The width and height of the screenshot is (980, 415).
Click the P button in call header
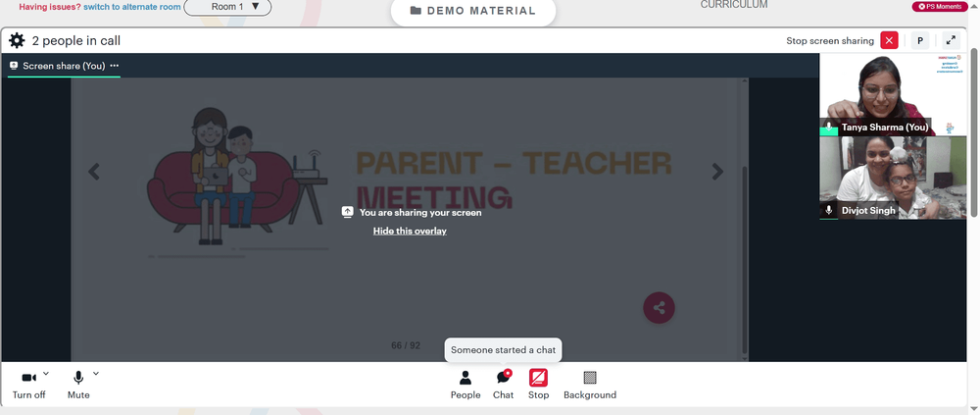[920, 40]
